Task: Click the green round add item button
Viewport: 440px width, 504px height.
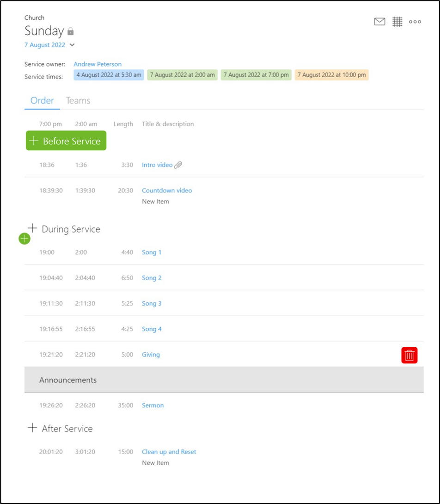Action: [x=24, y=239]
